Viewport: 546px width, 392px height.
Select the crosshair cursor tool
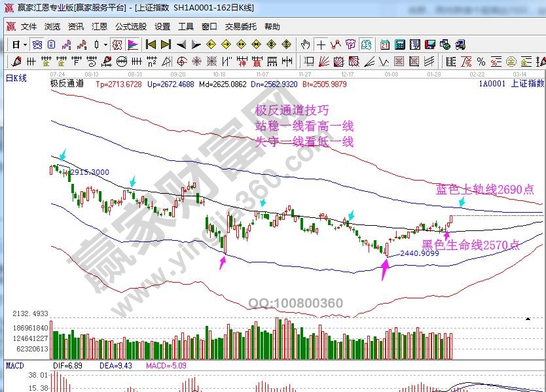click(x=321, y=45)
